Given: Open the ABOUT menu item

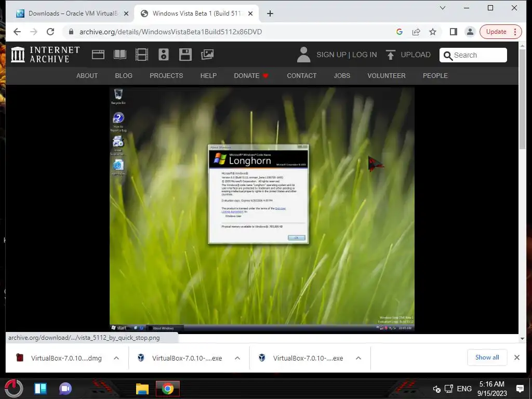Looking at the screenshot, I should 87,76.
